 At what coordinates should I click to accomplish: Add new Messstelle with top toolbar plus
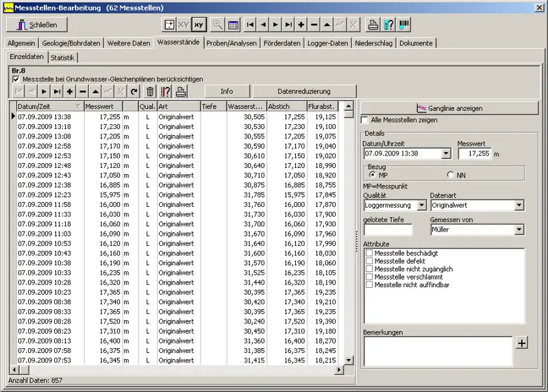pos(301,25)
